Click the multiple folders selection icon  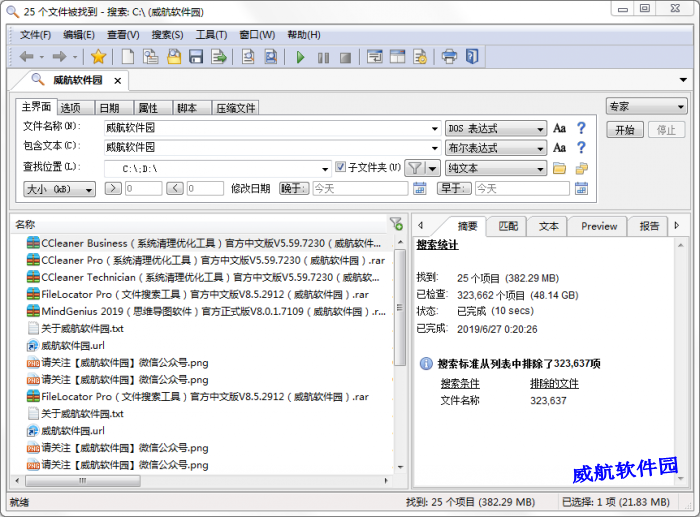pos(581,168)
